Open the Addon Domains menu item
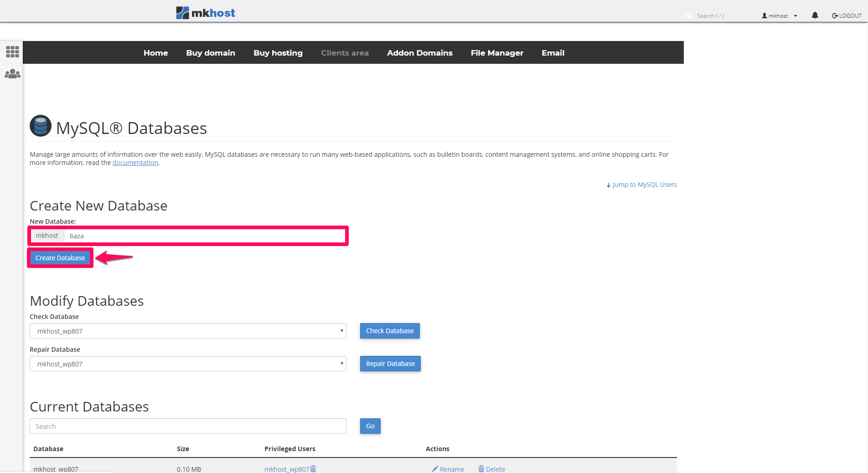This screenshot has height=473, width=868. (420, 53)
